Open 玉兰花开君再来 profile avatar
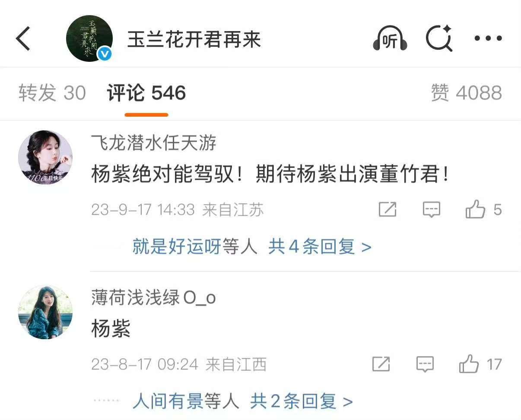The image size is (521, 420). pyautogui.click(x=89, y=39)
